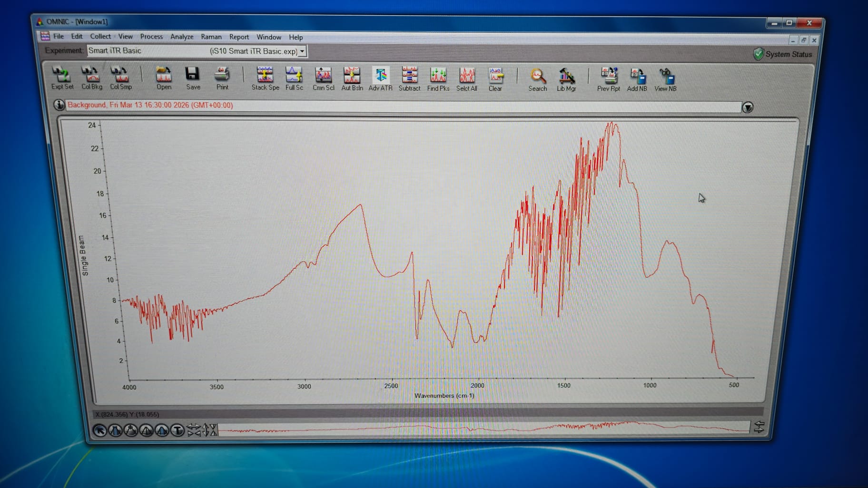868x488 pixels.
Task: Open the spectrum info disclosure button
Action: coord(59,106)
